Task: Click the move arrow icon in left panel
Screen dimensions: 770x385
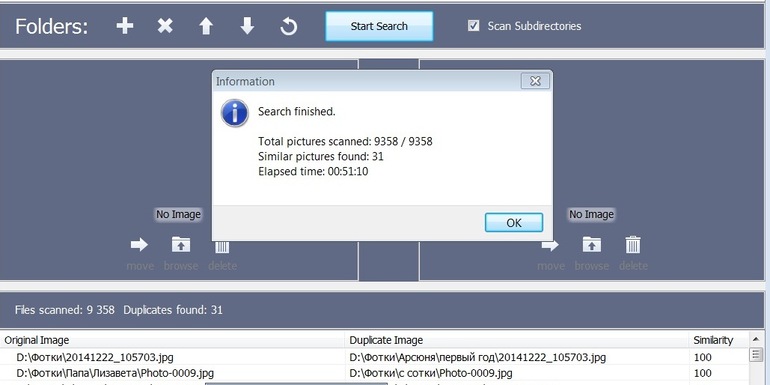Action: tap(139, 245)
